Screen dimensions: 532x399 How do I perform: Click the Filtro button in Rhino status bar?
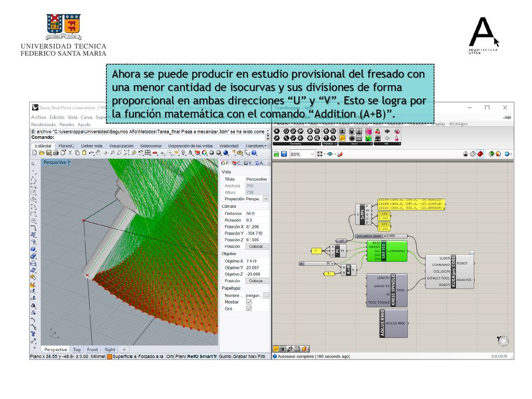[262, 356]
